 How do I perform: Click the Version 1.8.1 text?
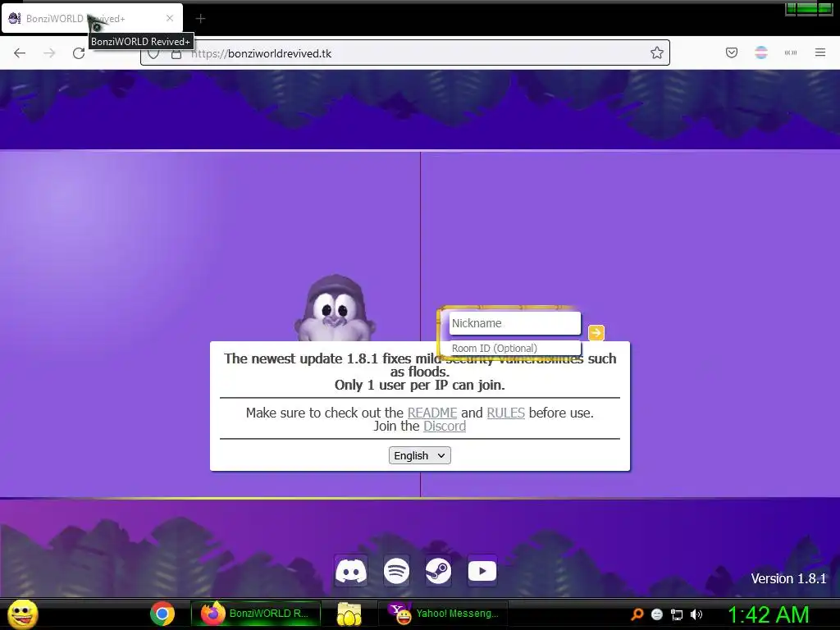[x=788, y=578]
